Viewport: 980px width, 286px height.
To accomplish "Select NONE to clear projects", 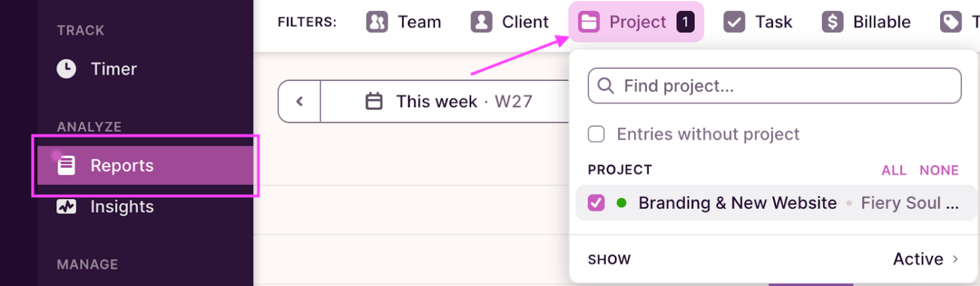I will pos(939,170).
